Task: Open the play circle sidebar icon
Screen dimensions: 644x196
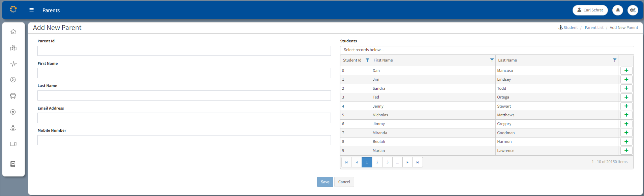Action: [x=13, y=80]
